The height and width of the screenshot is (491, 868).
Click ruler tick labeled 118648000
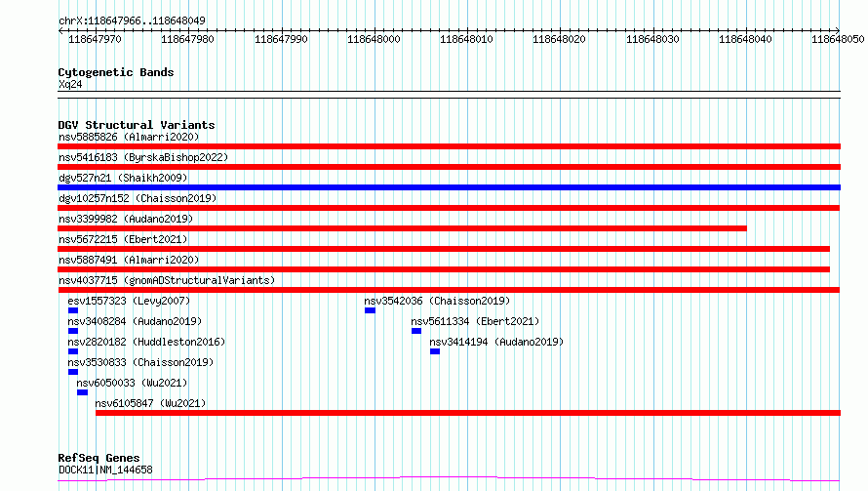(x=374, y=39)
